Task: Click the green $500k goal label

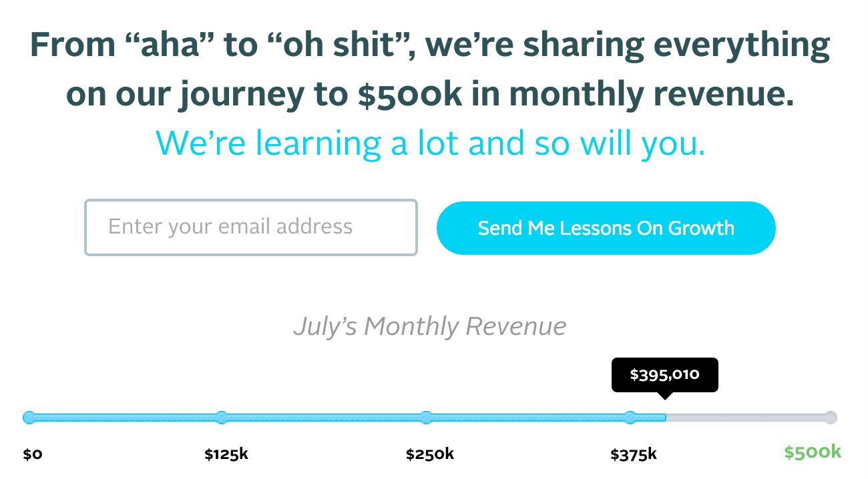Action: (x=813, y=452)
